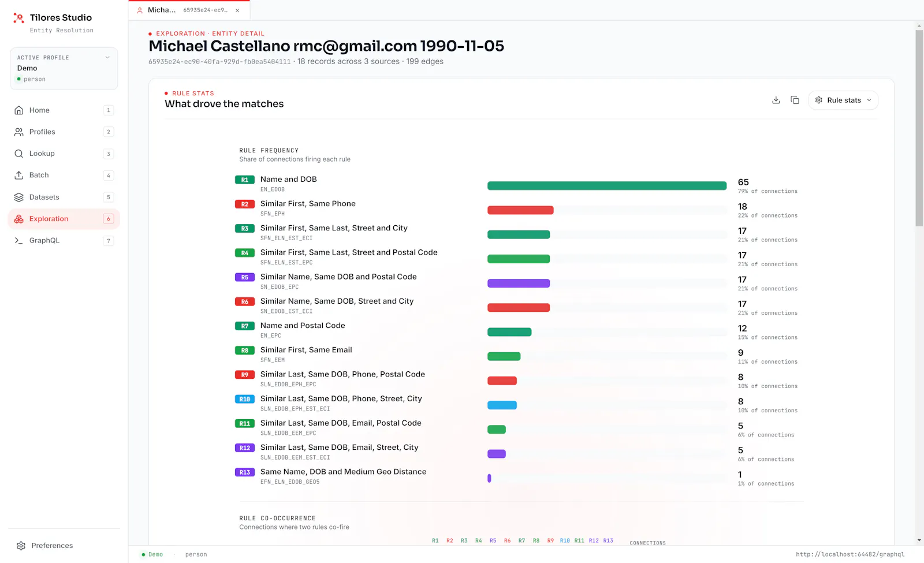Viewport: 924px width, 563px height.
Task: Open the GraphQL console
Action: click(64, 240)
